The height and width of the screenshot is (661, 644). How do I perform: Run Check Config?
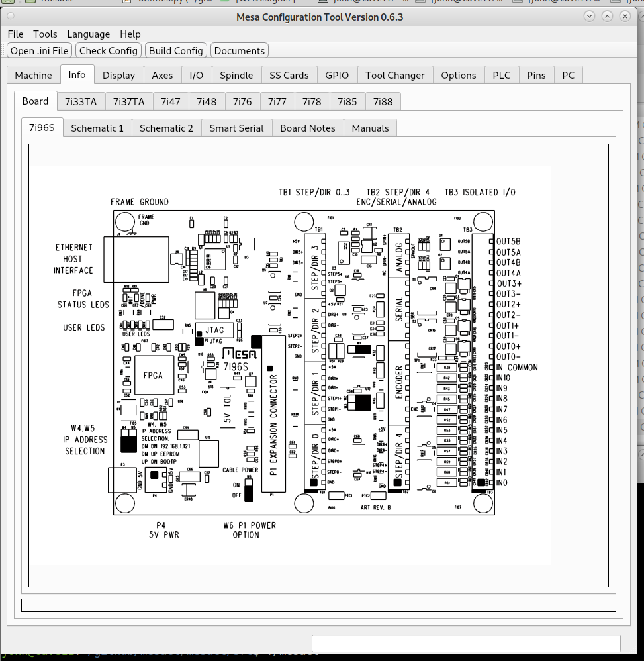109,50
